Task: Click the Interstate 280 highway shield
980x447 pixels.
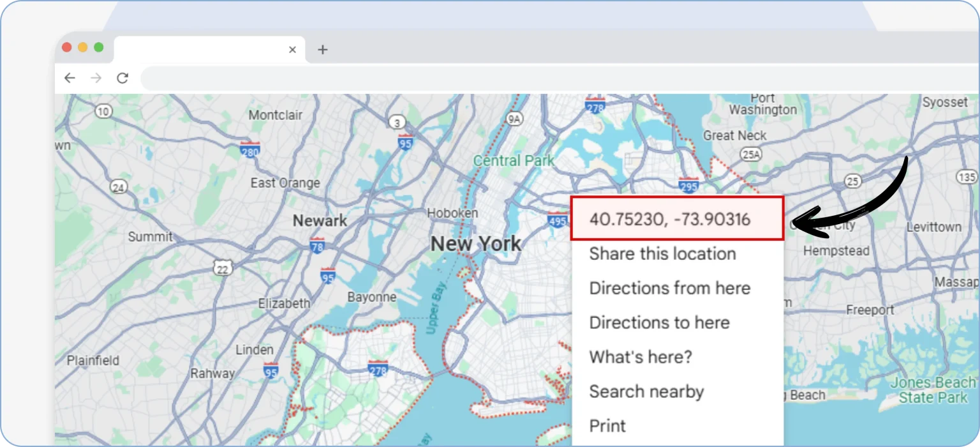Action: coord(250,151)
